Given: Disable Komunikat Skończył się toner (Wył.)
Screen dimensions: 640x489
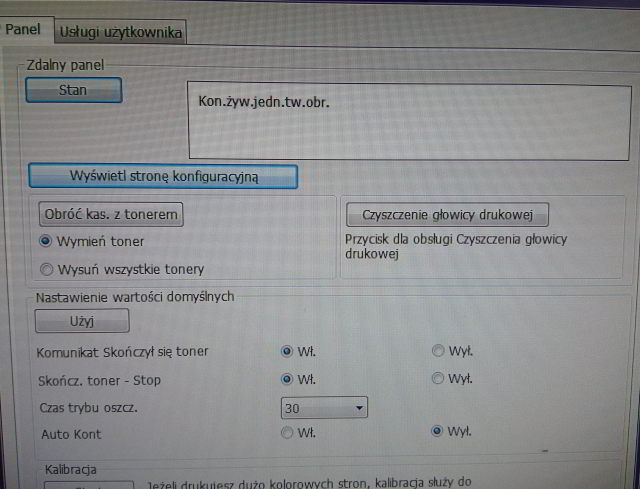Looking at the screenshot, I should [x=438, y=351].
